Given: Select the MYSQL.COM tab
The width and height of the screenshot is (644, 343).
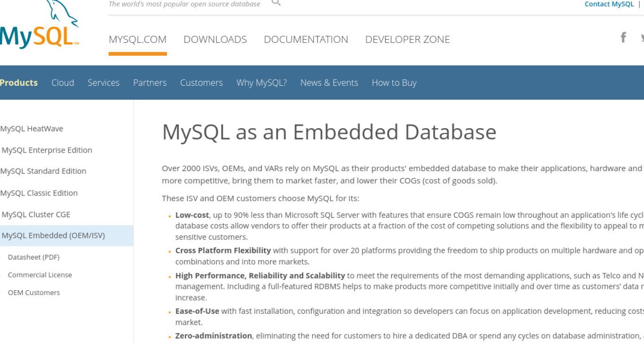Looking at the screenshot, I should click(138, 40).
